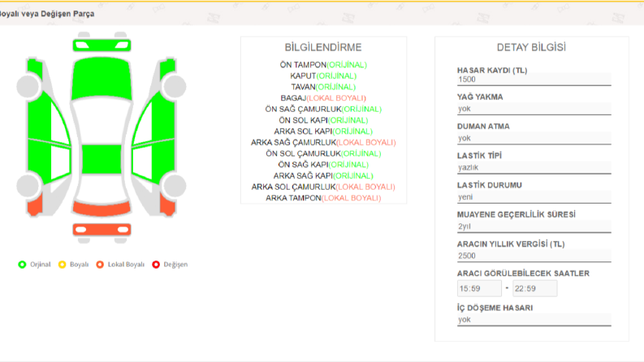Click the ÖN SOL ÇAMURLUK(ORİJİNAL) line
The image size is (644, 362).
coord(323,153)
